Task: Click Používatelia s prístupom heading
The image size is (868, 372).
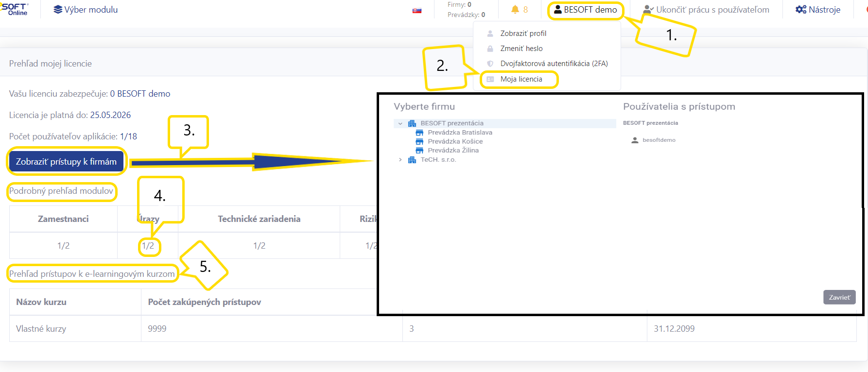Action: coord(679,107)
